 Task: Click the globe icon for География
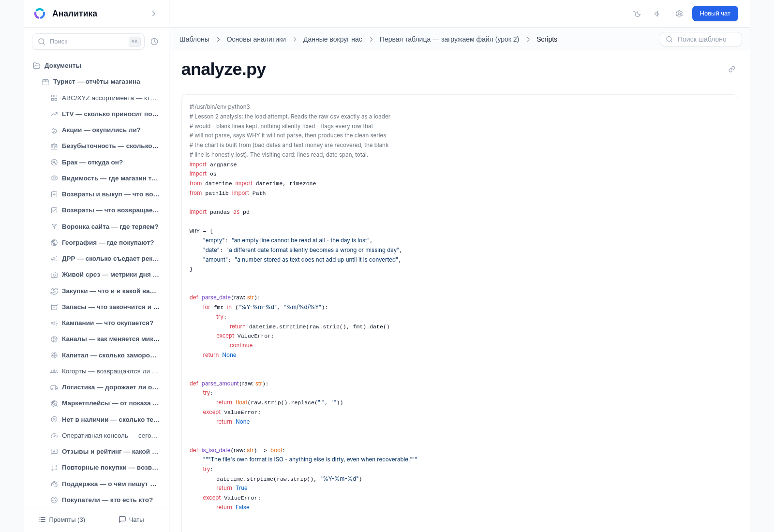(54, 243)
